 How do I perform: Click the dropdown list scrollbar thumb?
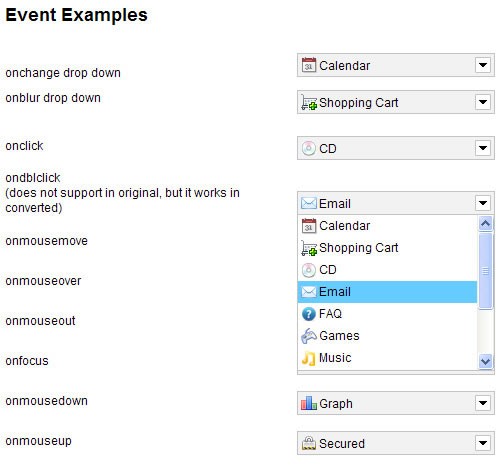coord(485,271)
